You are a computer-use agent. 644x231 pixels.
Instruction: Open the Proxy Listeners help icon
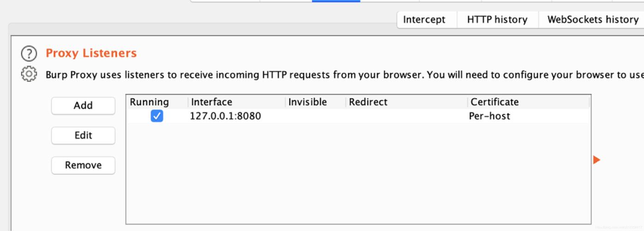point(29,54)
